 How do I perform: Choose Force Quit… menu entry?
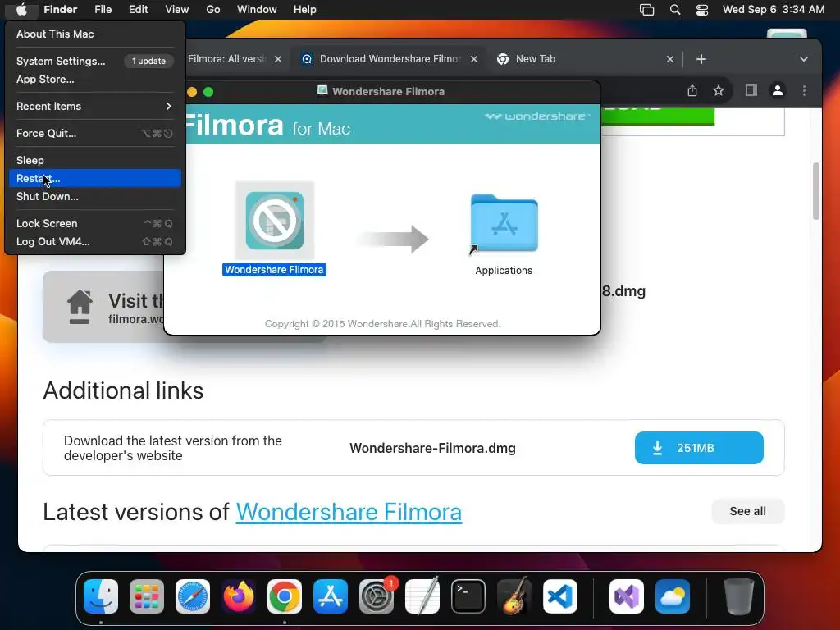(95, 134)
